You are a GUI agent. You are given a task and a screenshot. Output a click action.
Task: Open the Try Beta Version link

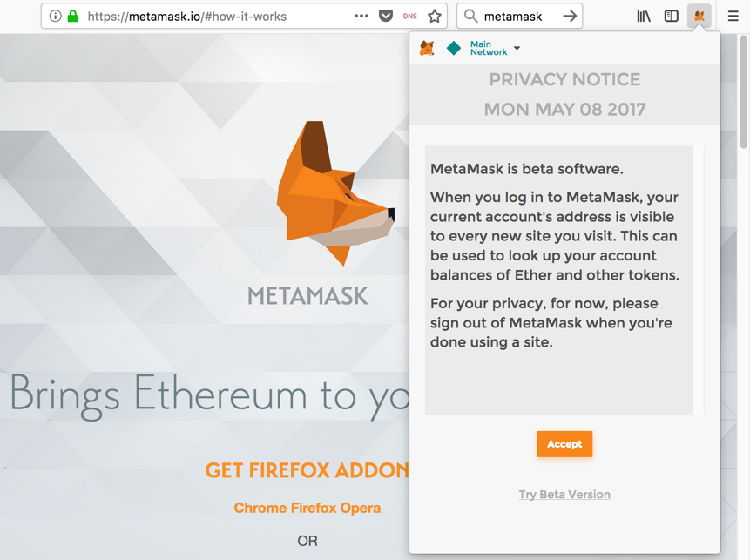[x=564, y=495]
